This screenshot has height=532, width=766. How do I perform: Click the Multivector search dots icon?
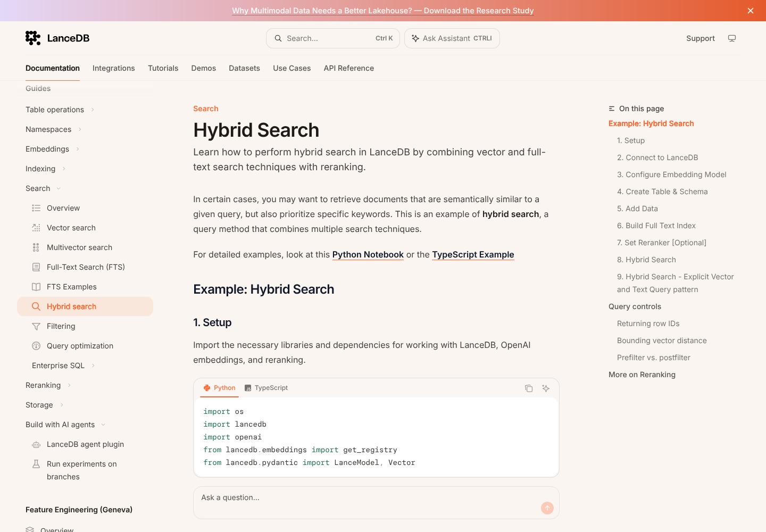tap(36, 247)
